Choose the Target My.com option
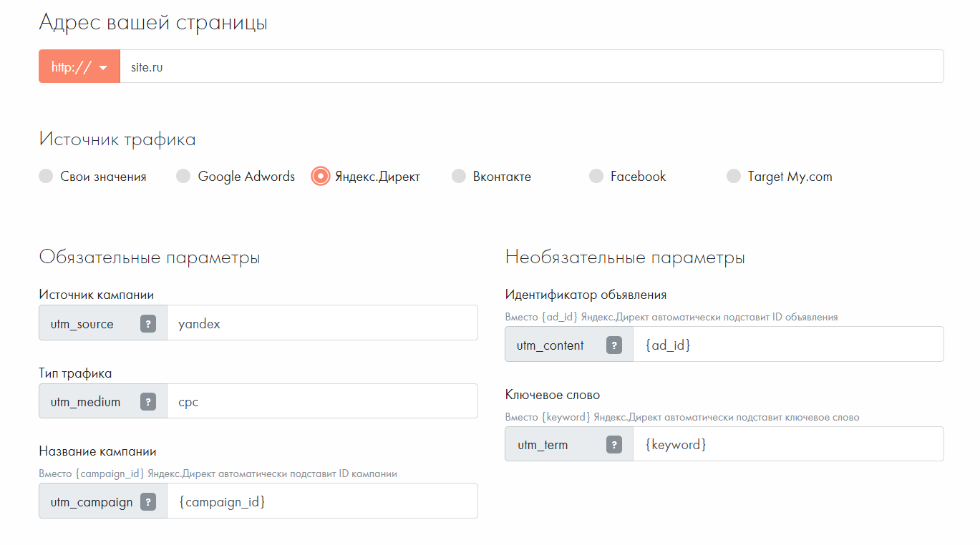 733,176
